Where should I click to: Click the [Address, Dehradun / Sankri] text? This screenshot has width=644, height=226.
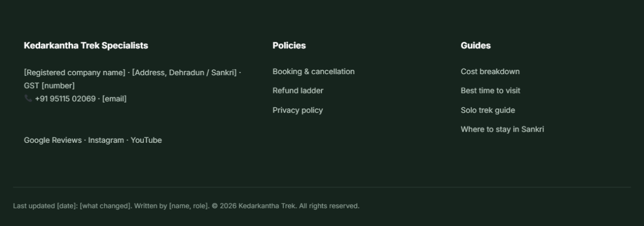click(184, 72)
